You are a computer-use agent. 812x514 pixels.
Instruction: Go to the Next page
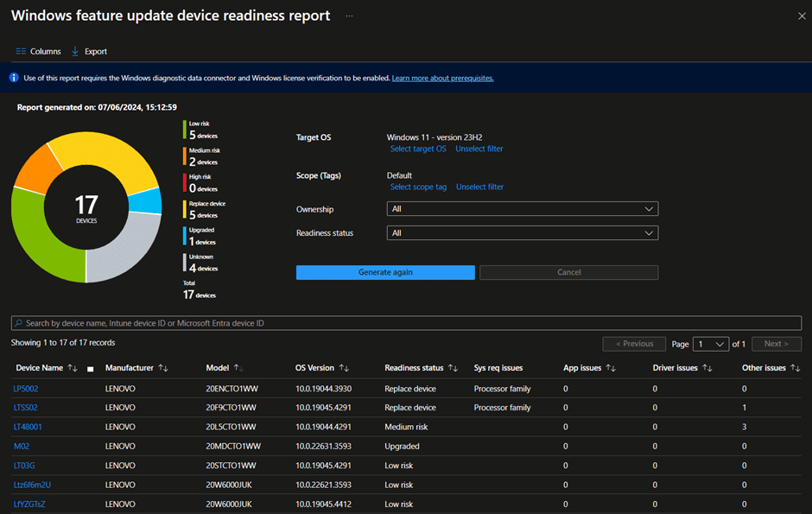pyautogui.click(x=776, y=344)
